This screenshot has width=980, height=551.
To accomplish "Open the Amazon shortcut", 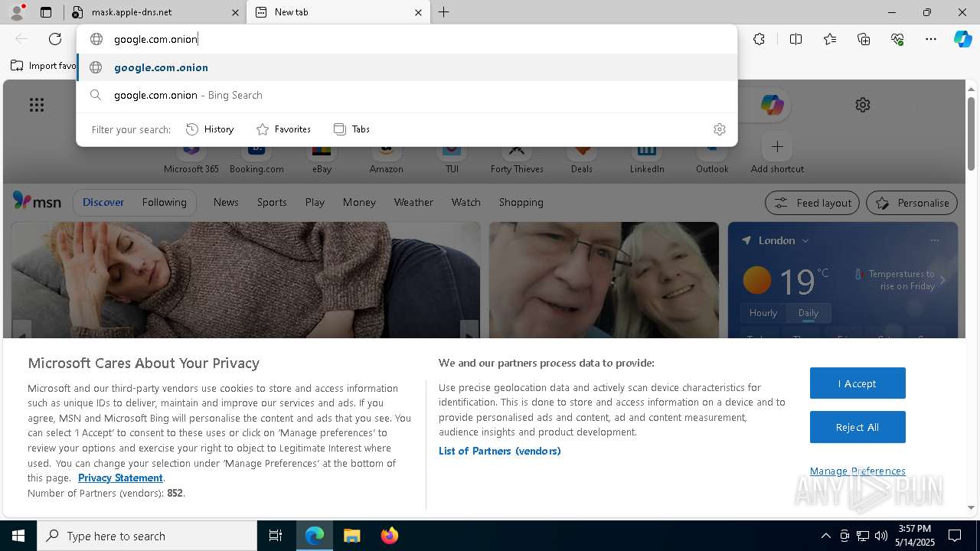I will click(386, 158).
